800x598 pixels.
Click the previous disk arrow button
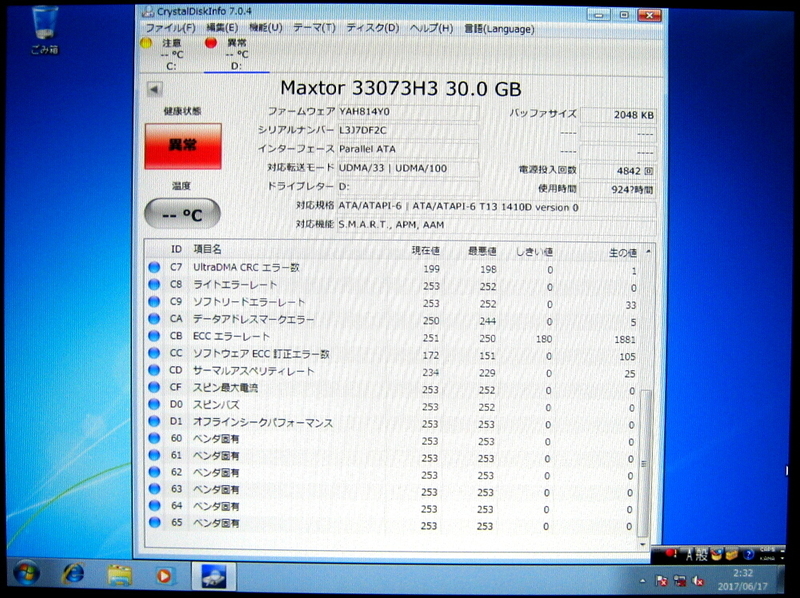pos(154,89)
